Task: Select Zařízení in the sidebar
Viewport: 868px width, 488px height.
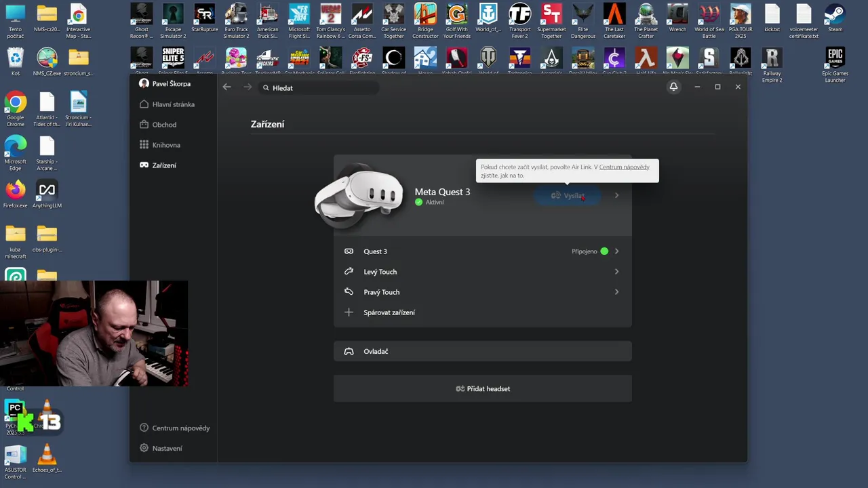Action: [158, 165]
